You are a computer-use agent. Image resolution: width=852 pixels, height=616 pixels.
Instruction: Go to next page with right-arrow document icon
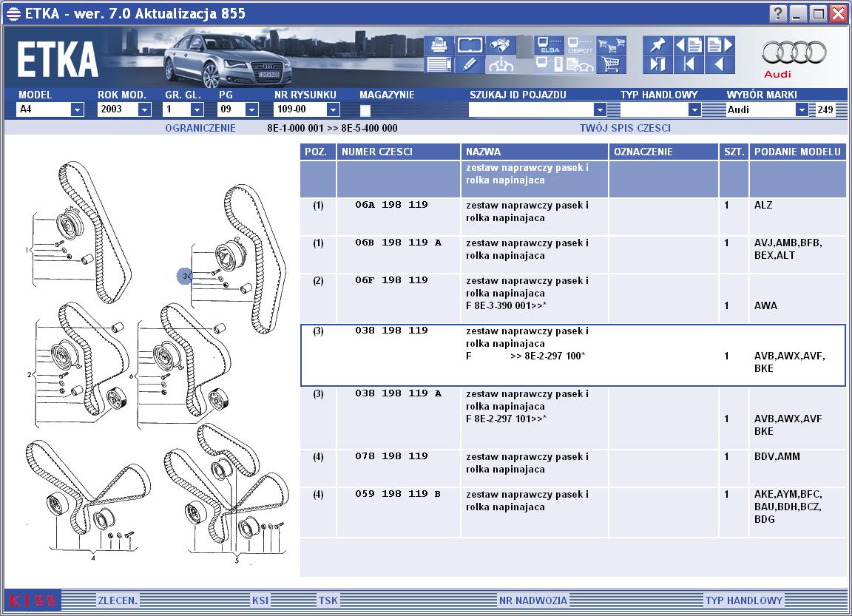tap(720, 45)
